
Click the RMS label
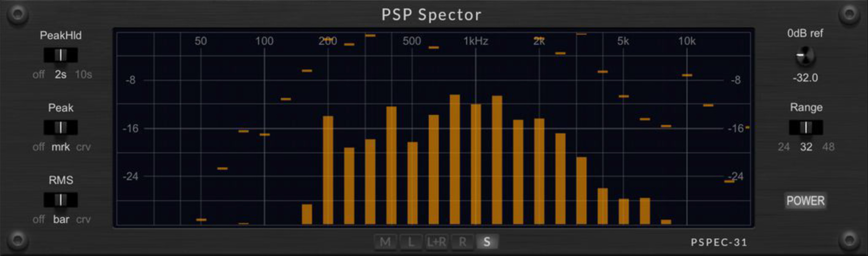point(61,180)
